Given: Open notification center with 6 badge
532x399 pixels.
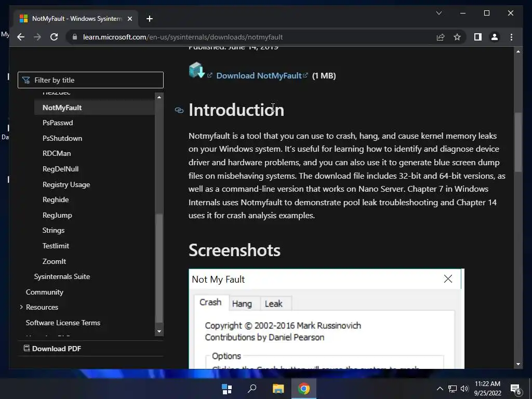Looking at the screenshot, I should coord(516,389).
